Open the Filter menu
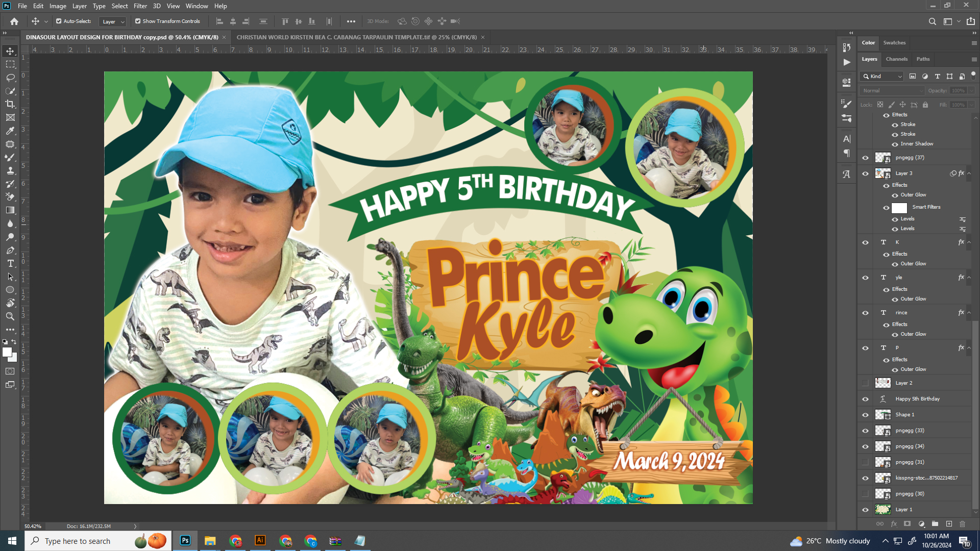 point(140,6)
